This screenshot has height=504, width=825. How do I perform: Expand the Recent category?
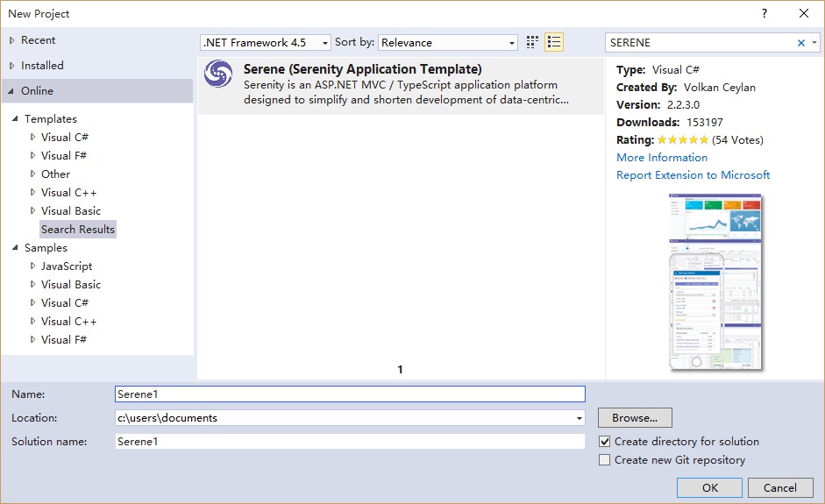point(11,40)
